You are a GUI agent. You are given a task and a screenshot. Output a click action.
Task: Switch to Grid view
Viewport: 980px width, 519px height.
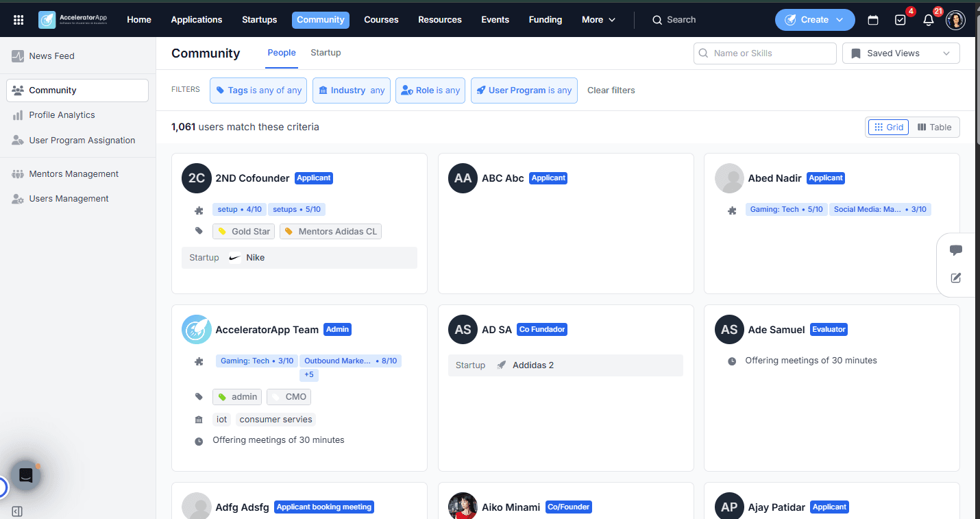point(888,127)
